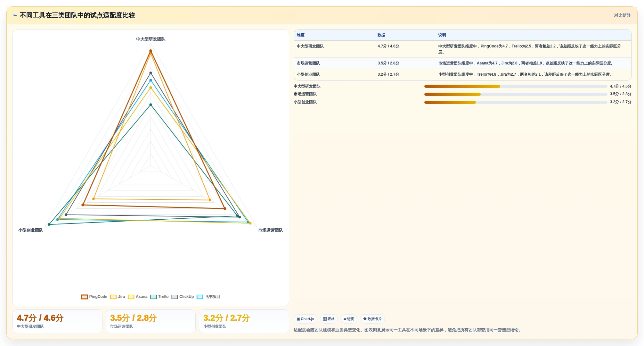Click PingCode's top data point on radar
Screen dimensions: 644x346
point(151,51)
